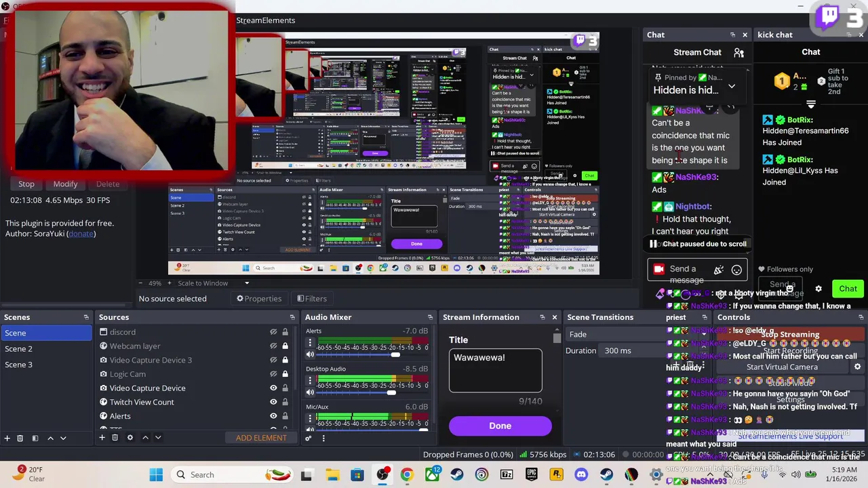Open source properties gear in Sources toolbar
868x488 pixels.
(x=130, y=438)
